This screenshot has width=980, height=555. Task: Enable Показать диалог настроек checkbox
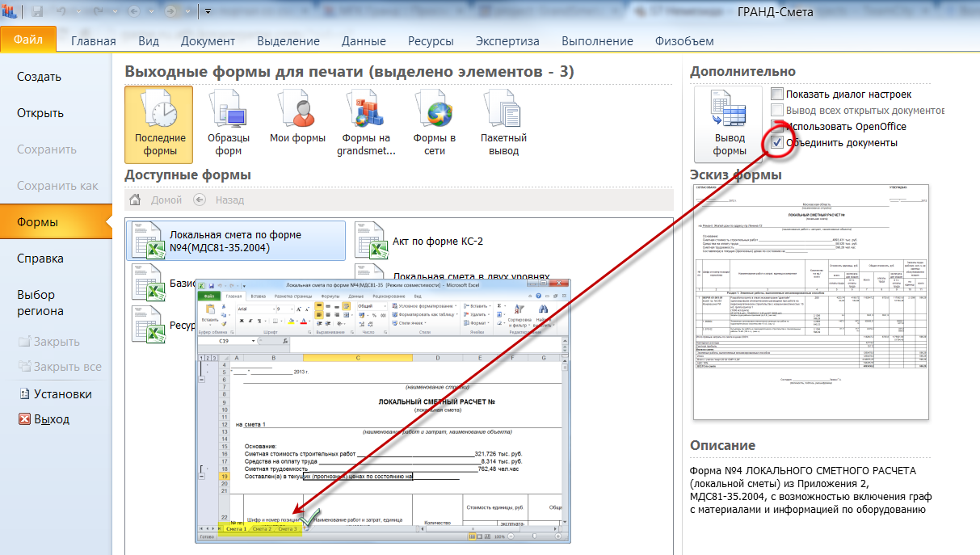click(777, 94)
